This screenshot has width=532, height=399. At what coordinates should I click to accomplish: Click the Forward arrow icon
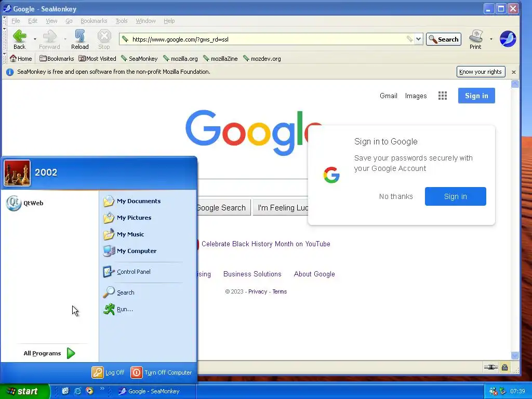49,36
